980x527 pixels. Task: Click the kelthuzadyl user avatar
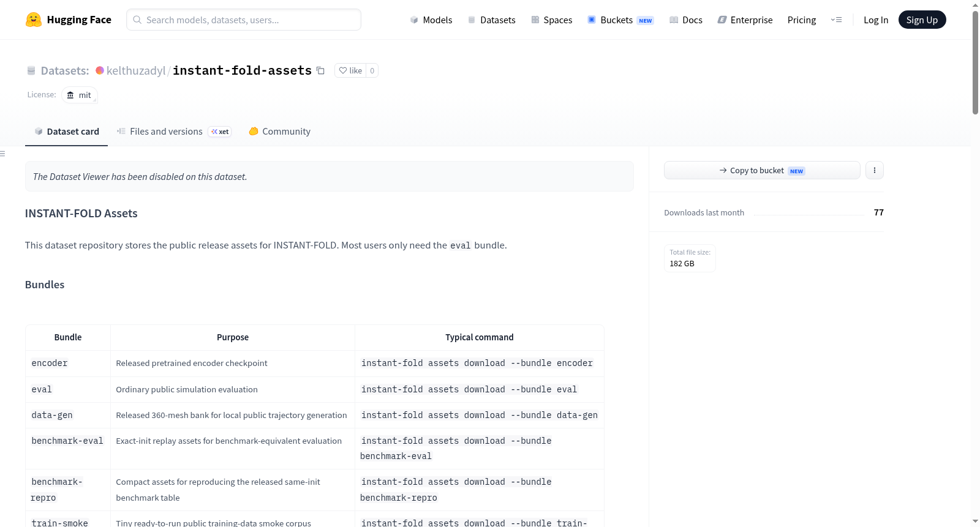[x=100, y=70]
